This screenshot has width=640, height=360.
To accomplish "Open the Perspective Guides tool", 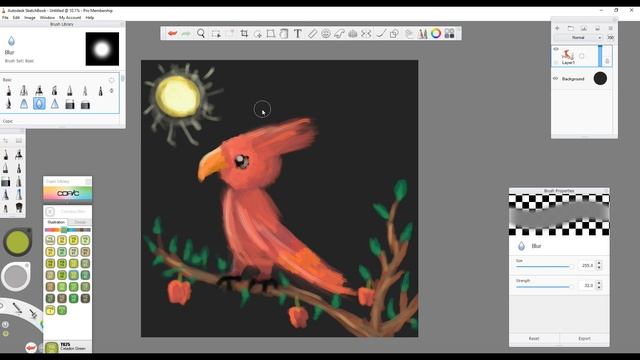I will (x=353, y=33).
